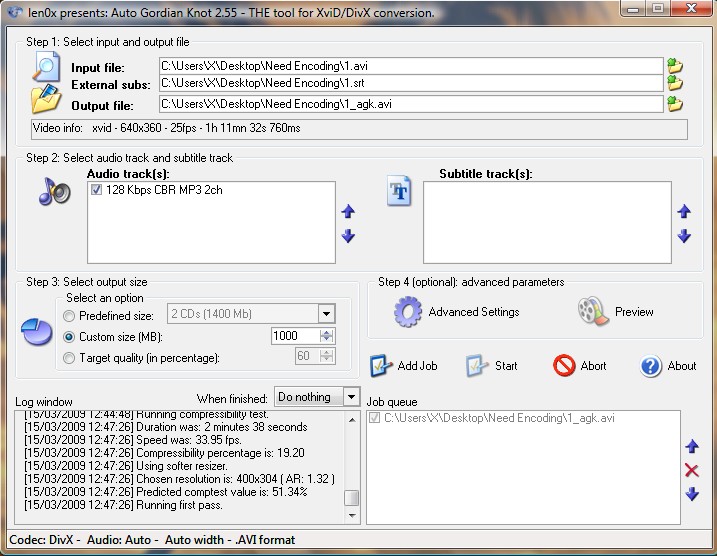Click the Add Job label
Screen dimensions: 717x556
417,366
